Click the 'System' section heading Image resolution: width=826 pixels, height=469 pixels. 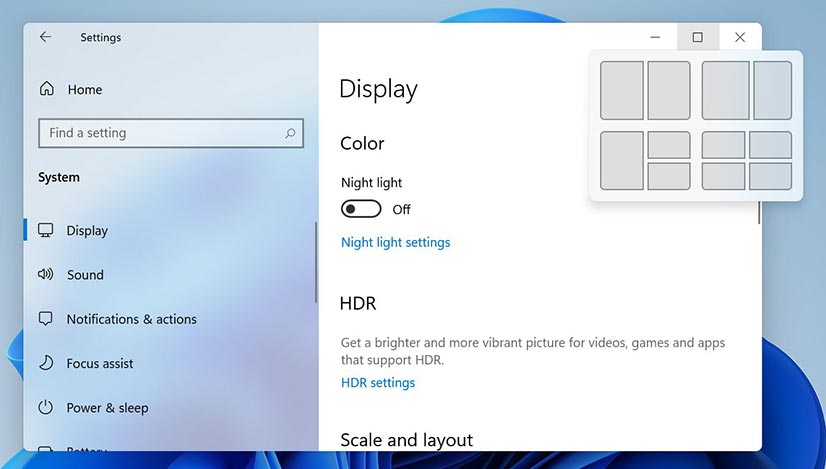[58, 177]
